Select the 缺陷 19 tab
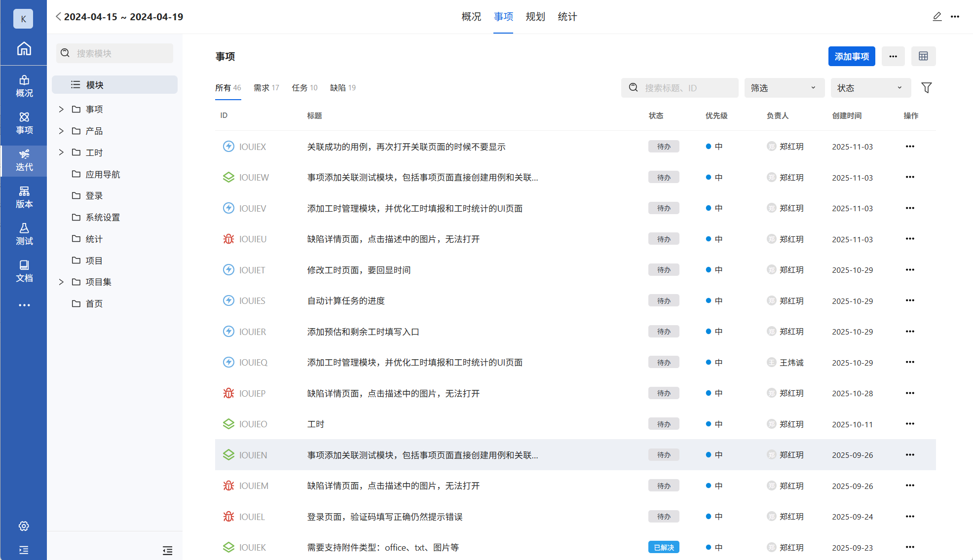This screenshot has width=973, height=560. point(342,88)
